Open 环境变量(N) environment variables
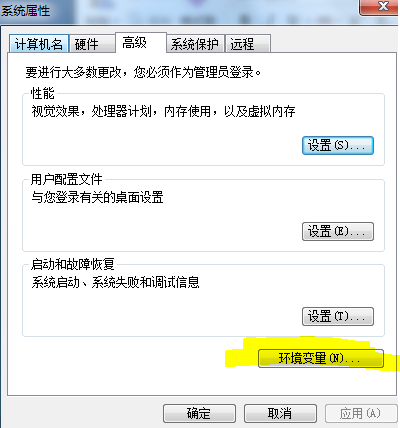400x428 pixels. (x=321, y=358)
